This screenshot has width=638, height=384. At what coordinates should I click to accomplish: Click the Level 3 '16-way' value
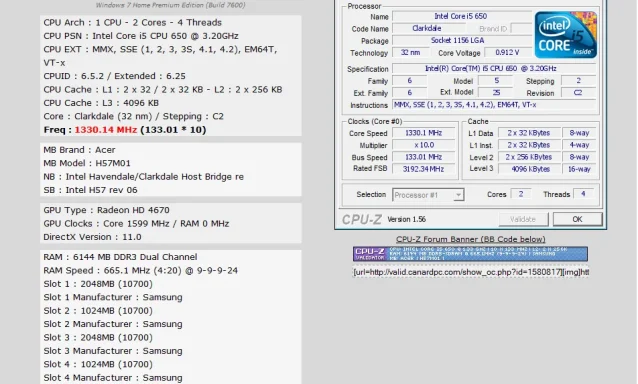pos(579,169)
